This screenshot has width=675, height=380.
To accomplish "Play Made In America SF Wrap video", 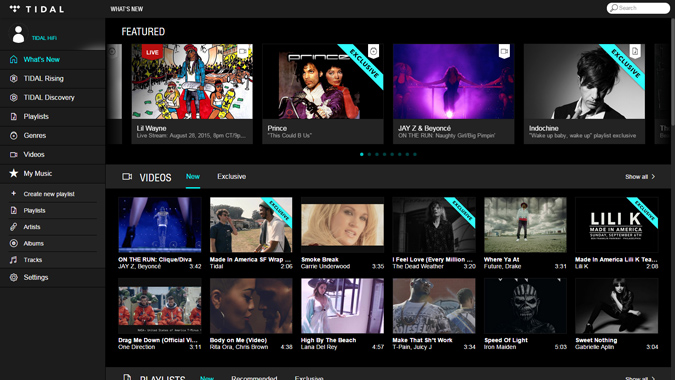I will (251, 225).
